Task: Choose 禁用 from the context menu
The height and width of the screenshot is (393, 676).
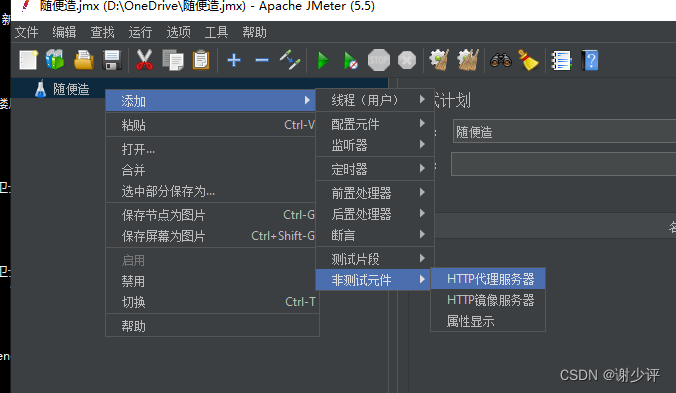Action: click(x=211, y=281)
